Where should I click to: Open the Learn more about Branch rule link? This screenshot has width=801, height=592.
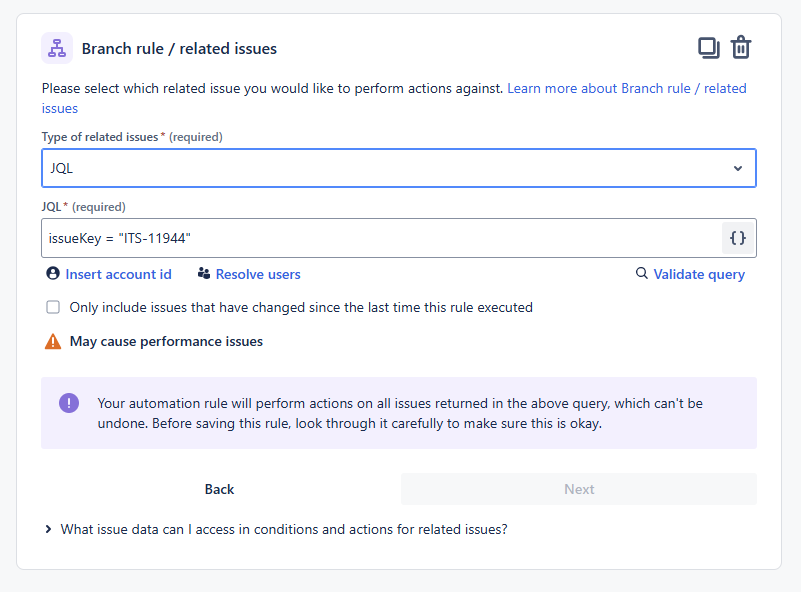tap(626, 88)
